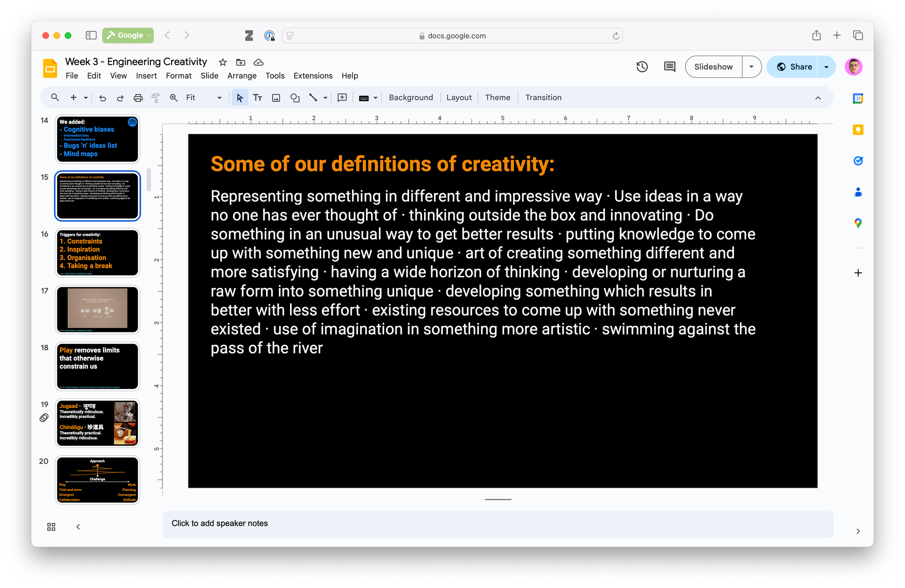Select the Shape tool icon
This screenshot has width=905, height=588.
[x=295, y=98]
